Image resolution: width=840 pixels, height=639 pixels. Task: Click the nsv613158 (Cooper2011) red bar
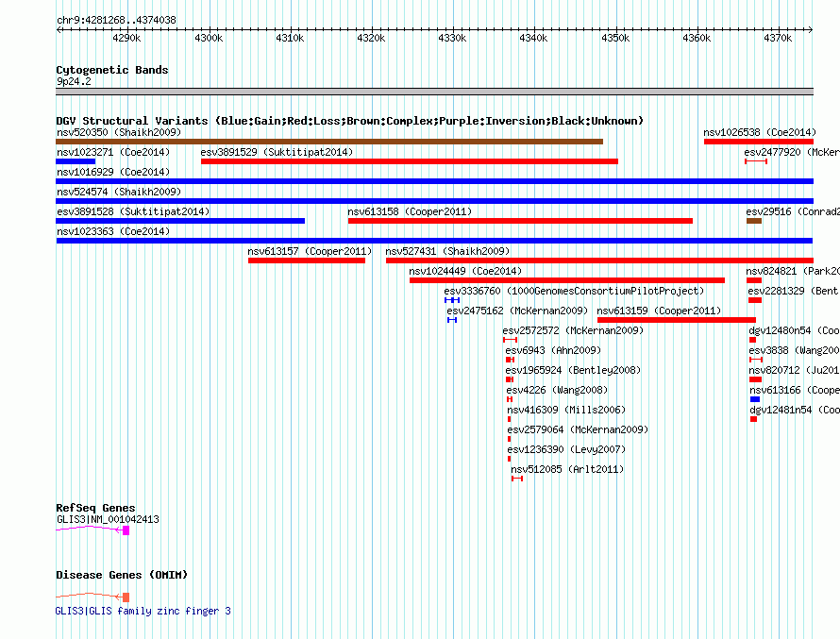[x=520, y=221]
